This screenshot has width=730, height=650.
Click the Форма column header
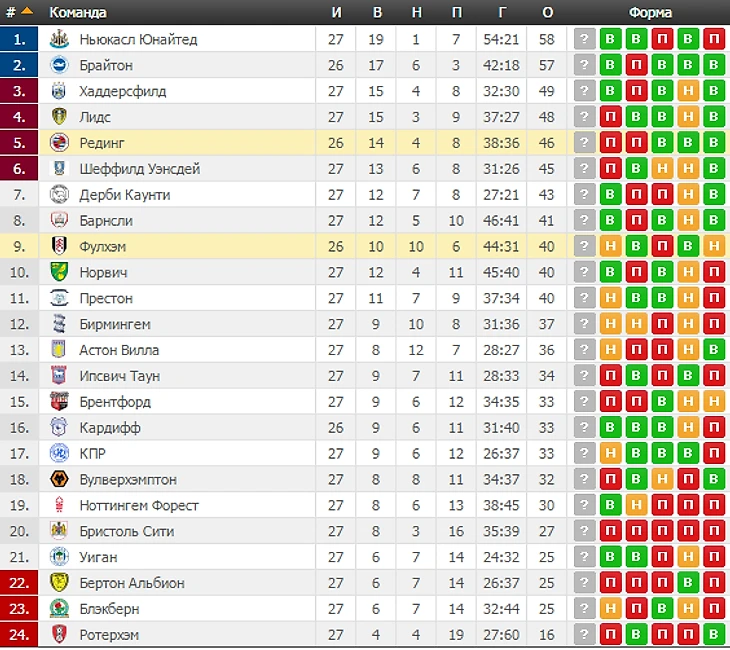point(650,12)
